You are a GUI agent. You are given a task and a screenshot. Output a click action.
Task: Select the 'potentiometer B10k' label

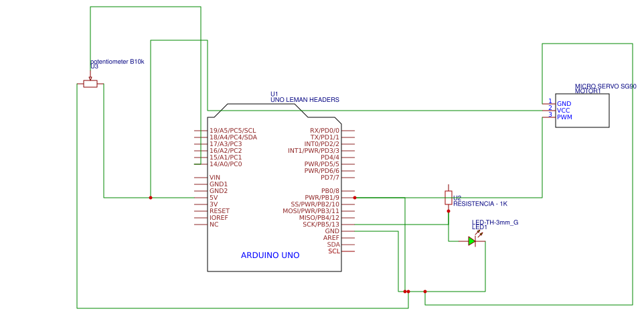pos(117,62)
